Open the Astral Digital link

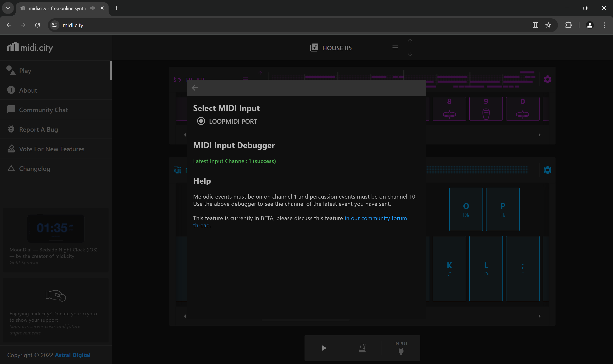(73, 355)
